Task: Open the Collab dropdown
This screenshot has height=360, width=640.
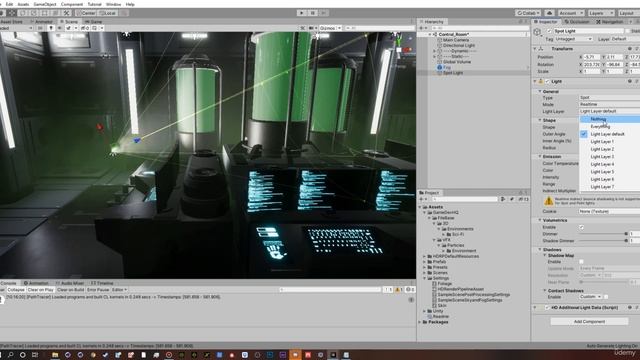Action: (x=528, y=13)
